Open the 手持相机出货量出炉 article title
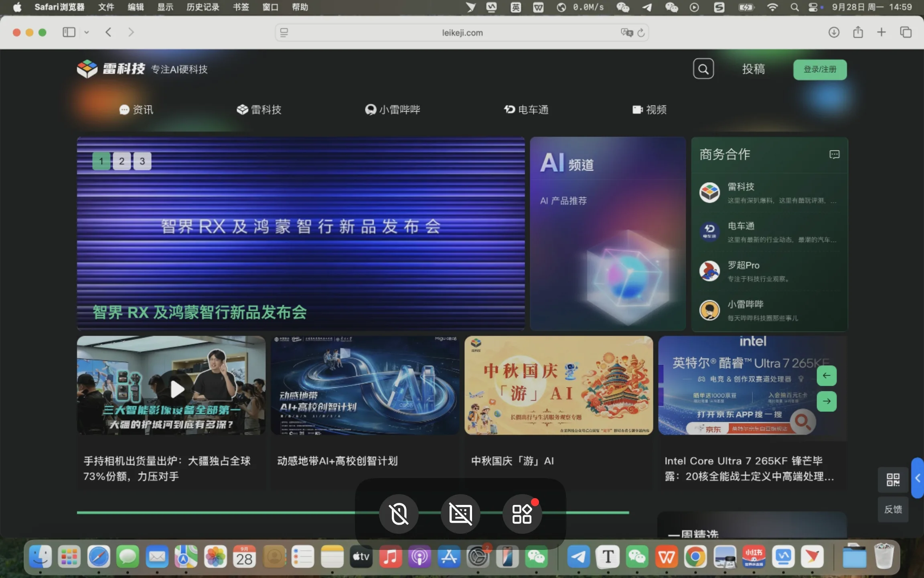This screenshot has height=578, width=924. coord(167,469)
